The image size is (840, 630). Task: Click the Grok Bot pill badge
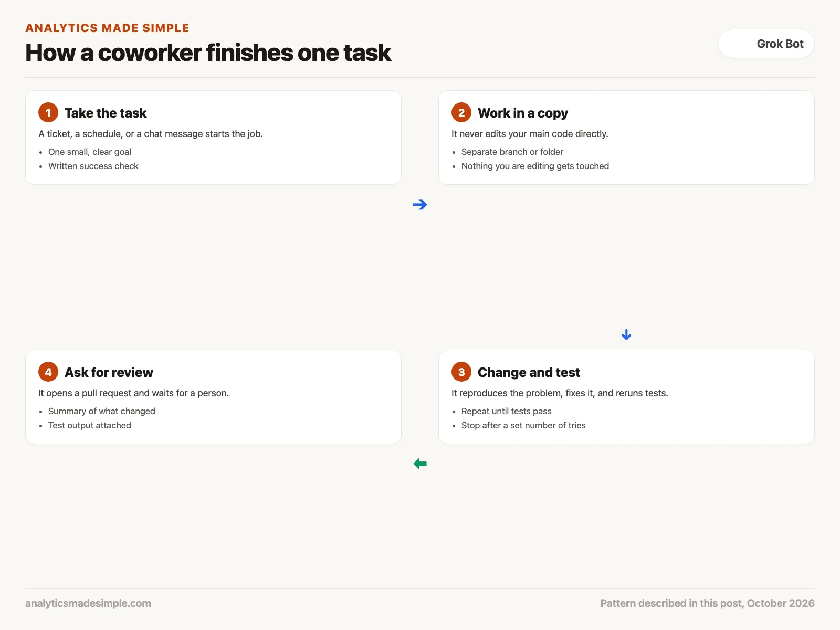coord(766,44)
